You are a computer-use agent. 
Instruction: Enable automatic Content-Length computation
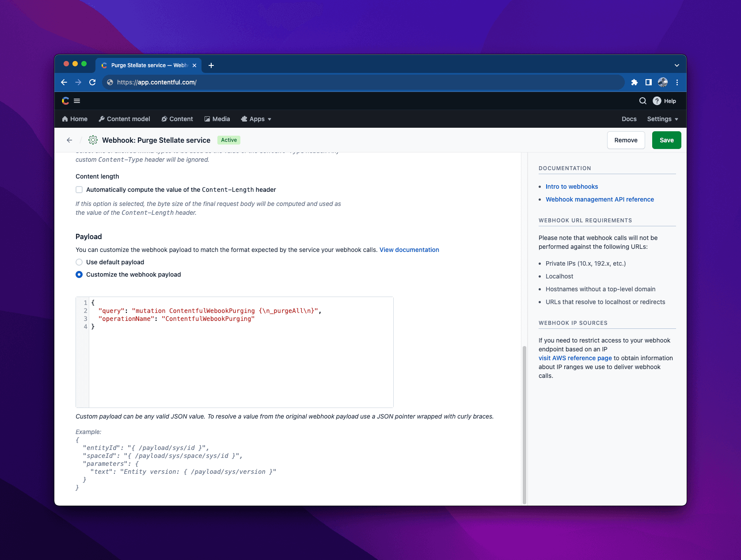coord(79,189)
